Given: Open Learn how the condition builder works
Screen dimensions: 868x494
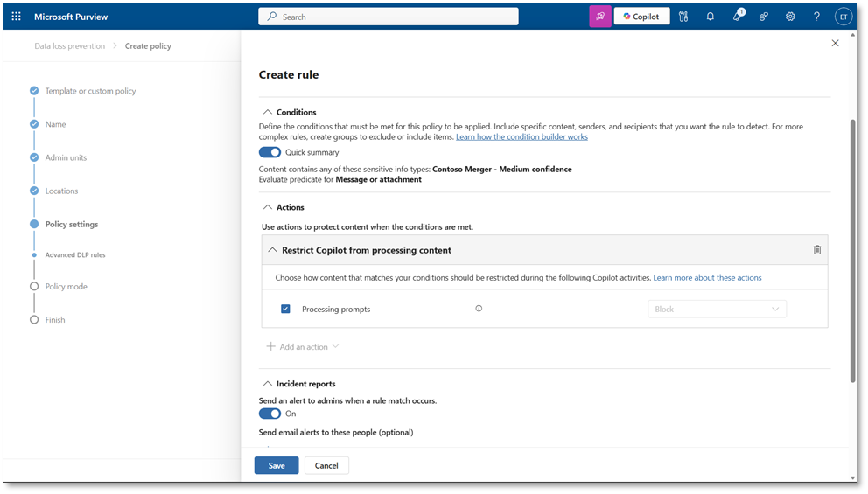Looking at the screenshot, I should (x=522, y=136).
